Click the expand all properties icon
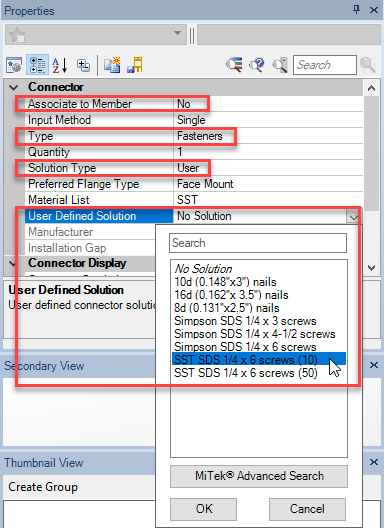This screenshot has height=528, width=384. coord(83,65)
